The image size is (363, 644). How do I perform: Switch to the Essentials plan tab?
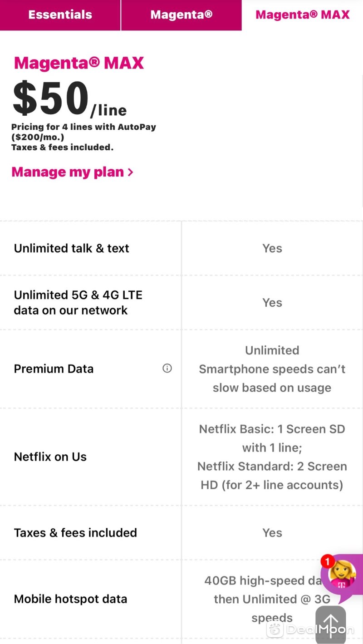tap(60, 15)
